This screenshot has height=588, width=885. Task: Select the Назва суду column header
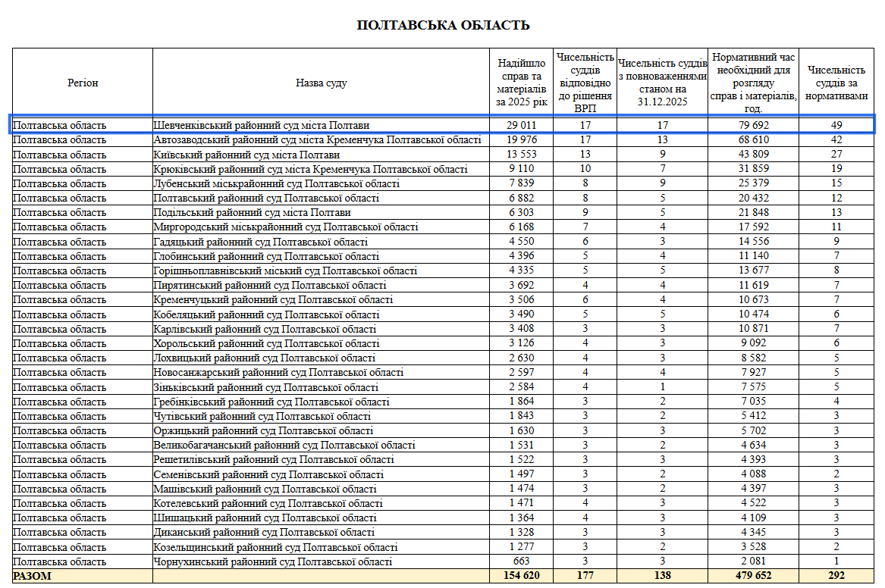(322, 83)
